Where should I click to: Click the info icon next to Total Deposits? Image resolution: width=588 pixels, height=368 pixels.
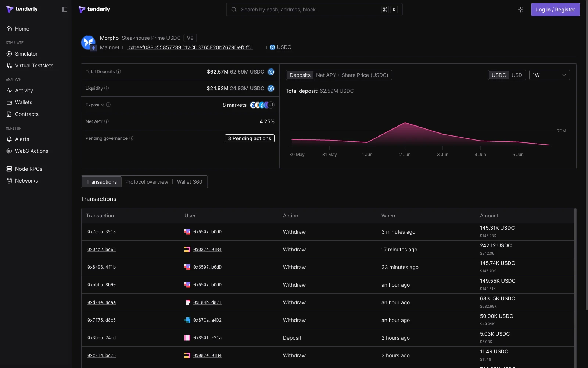(x=118, y=72)
